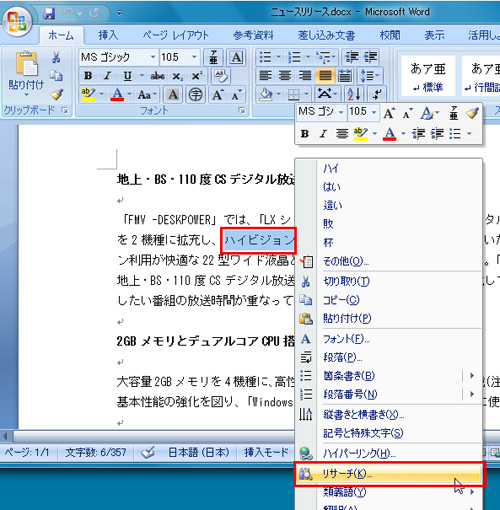Open Line Spacing dropdown in ribbon

[370, 76]
